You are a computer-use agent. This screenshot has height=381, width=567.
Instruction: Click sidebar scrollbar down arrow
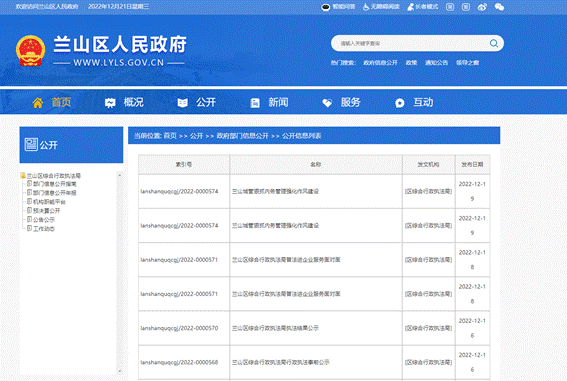[x=120, y=371]
